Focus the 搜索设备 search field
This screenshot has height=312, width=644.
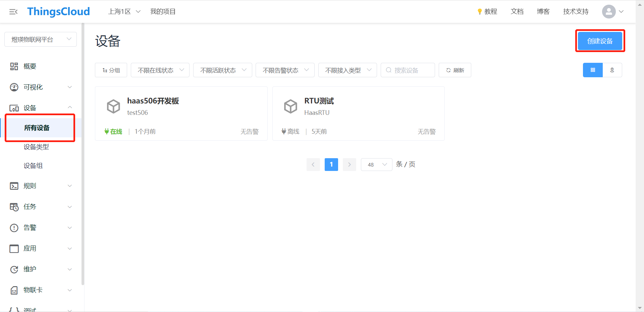(x=408, y=70)
